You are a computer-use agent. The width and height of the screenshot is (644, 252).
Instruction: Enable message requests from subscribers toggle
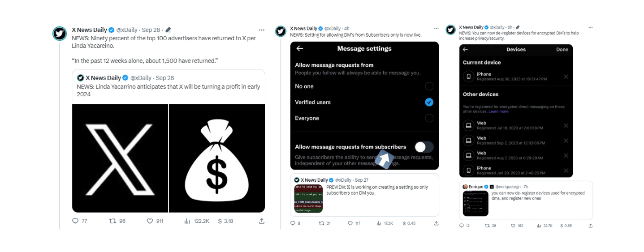coord(424,147)
